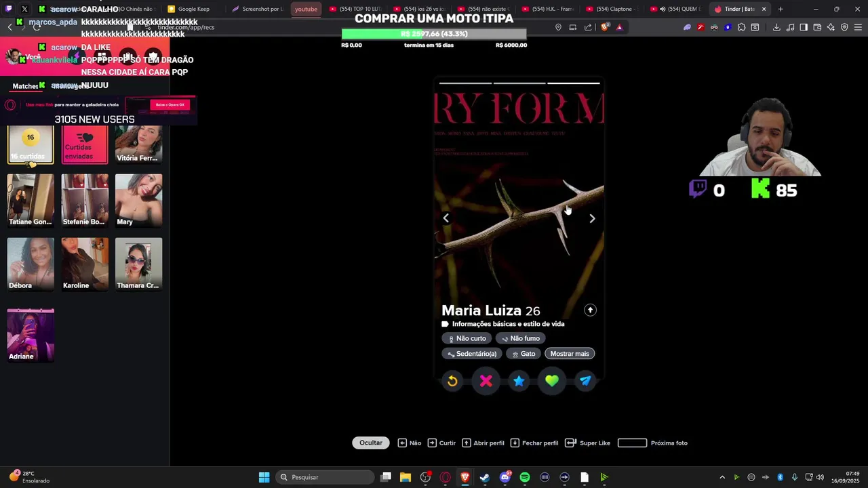Open the browser downloads icon

tap(776, 27)
